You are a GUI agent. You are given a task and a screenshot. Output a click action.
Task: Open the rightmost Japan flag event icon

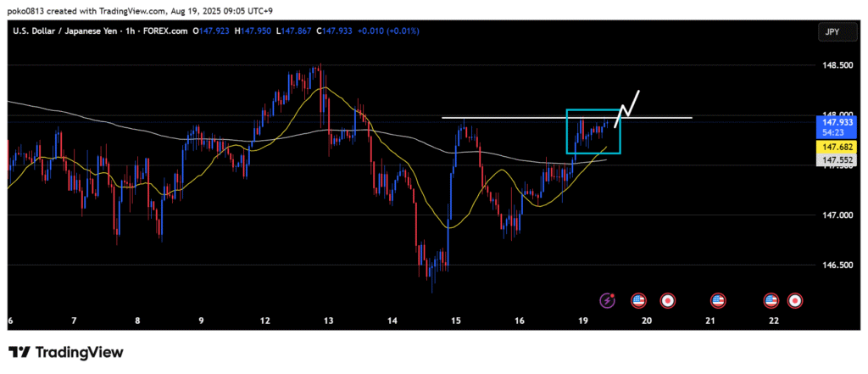coord(795,299)
